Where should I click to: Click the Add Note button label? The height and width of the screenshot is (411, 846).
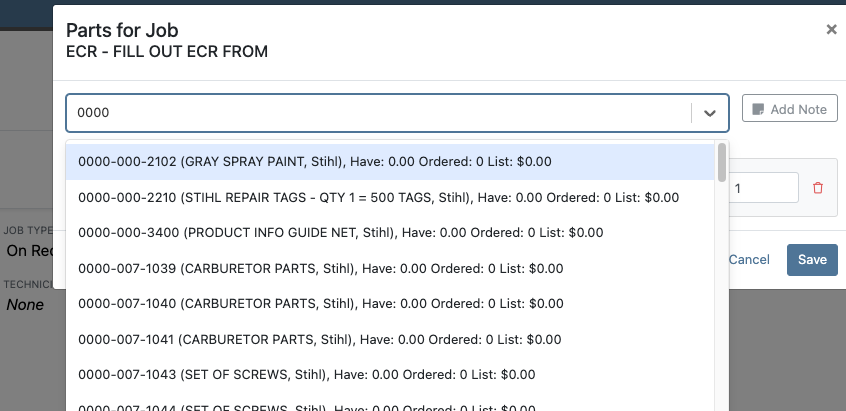coord(798,109)
